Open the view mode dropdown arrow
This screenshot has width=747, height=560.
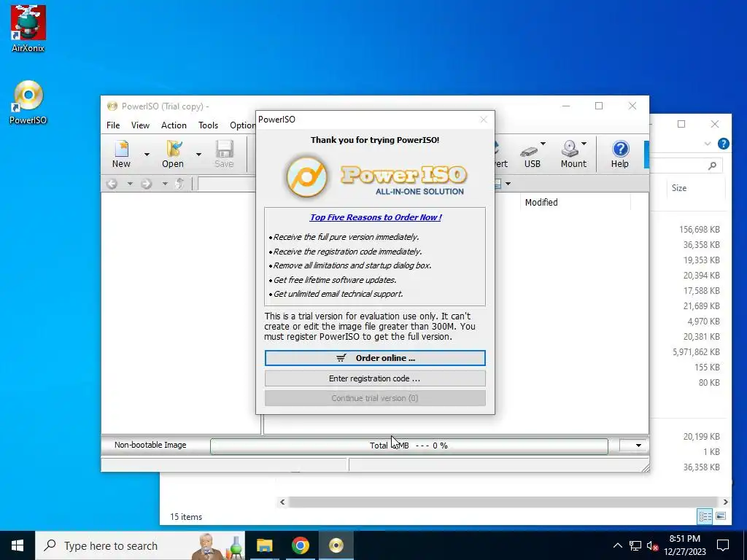508,183
